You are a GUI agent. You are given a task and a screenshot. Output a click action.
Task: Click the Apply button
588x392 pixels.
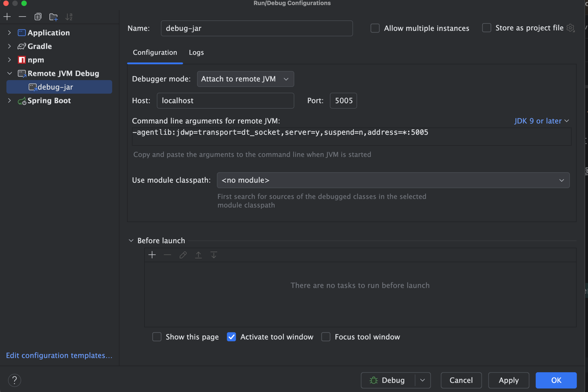508,380
